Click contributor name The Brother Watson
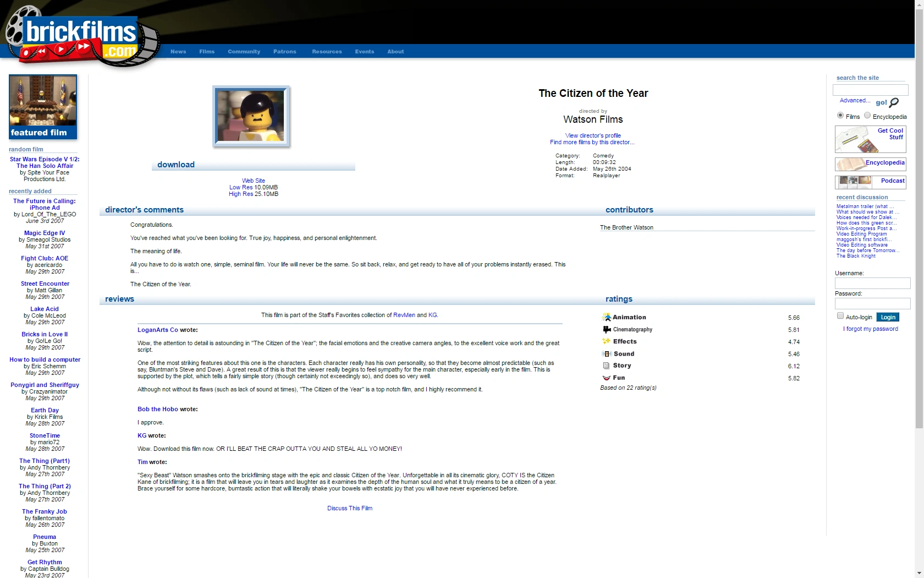 tap(626, 227)
